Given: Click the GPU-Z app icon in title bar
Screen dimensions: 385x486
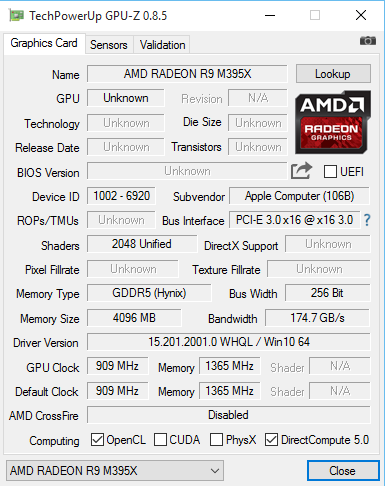Looking at the screenshot, I should coord(16,16).
